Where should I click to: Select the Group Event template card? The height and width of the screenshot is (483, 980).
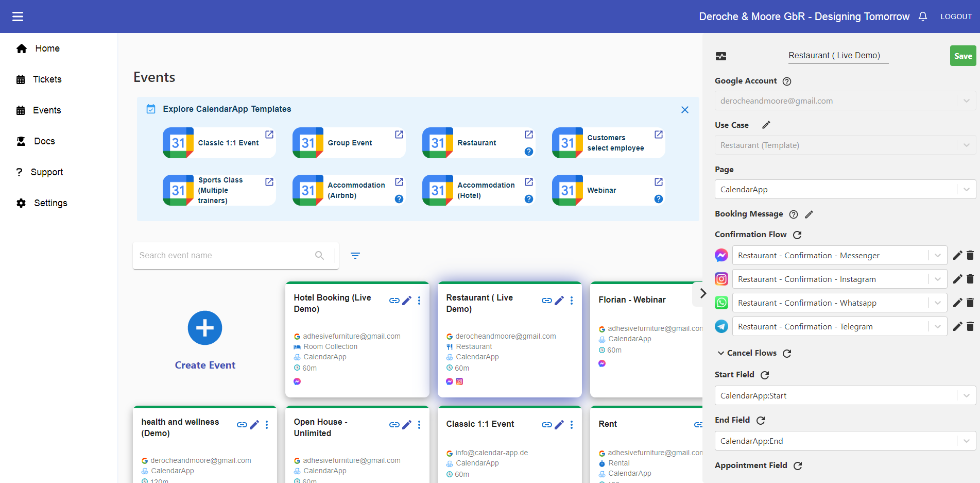(x=349, y=143)
